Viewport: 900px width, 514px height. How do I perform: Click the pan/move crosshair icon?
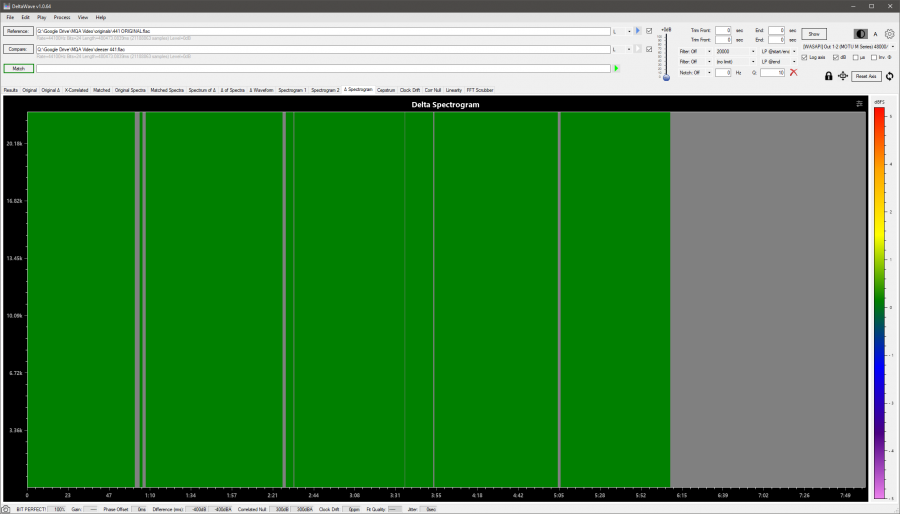click(x=842, y=76)
